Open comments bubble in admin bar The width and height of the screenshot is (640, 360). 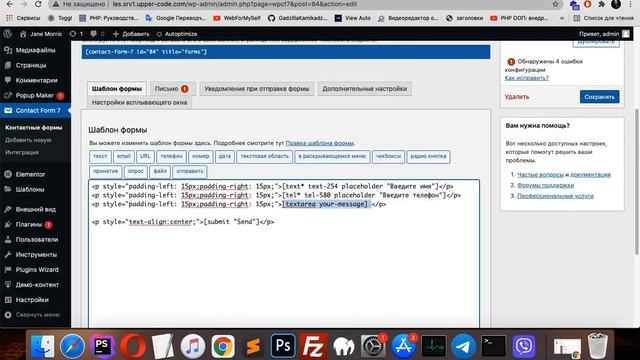97,34
